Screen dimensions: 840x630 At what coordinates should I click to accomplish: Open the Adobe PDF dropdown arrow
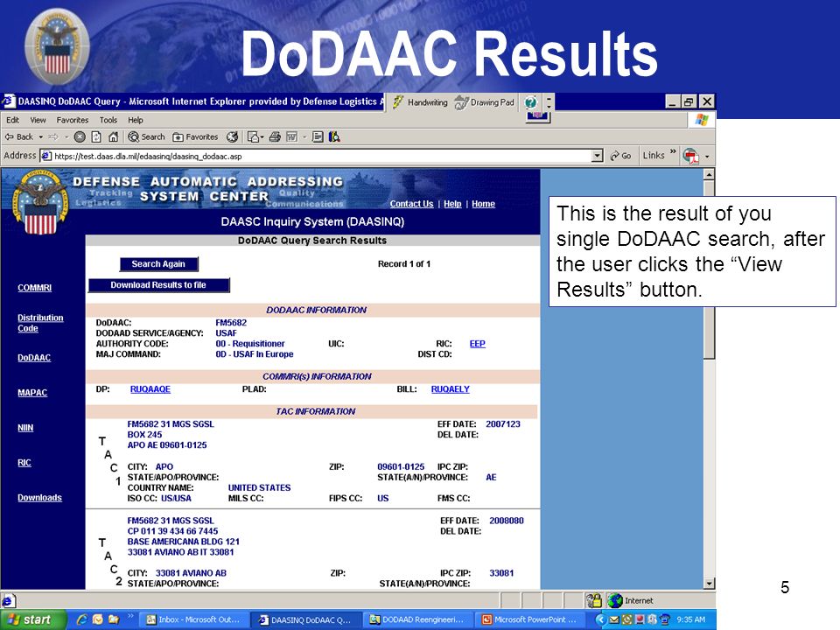(707, 157)
